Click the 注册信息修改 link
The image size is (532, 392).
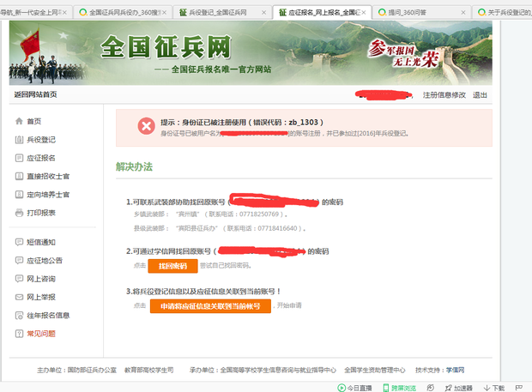coord(444,95)
